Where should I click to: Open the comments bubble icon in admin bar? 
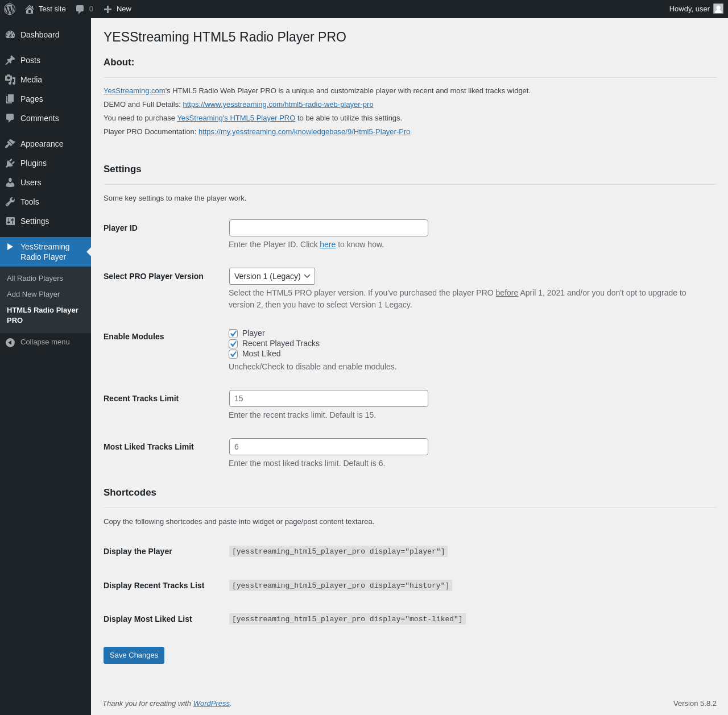80,9
